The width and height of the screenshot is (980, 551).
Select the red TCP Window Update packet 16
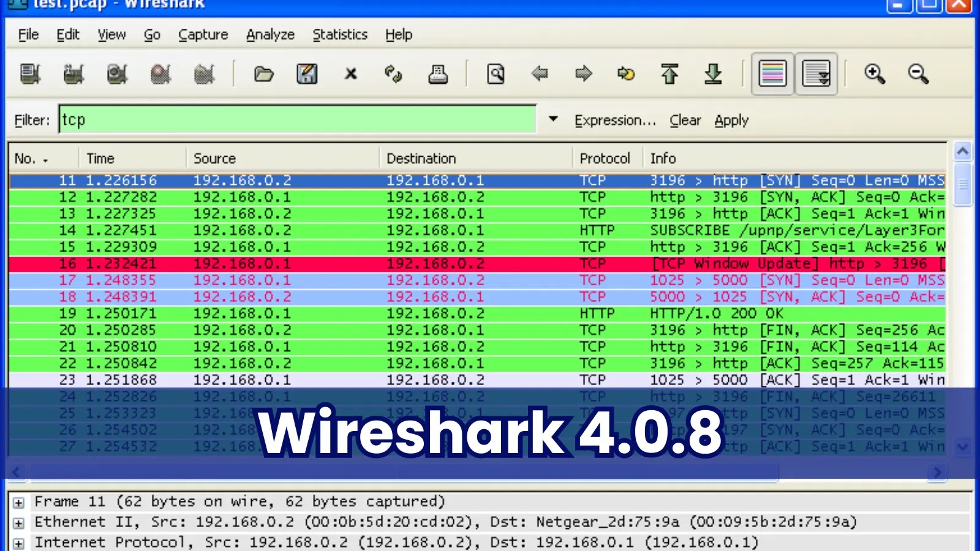click(478, 263)
